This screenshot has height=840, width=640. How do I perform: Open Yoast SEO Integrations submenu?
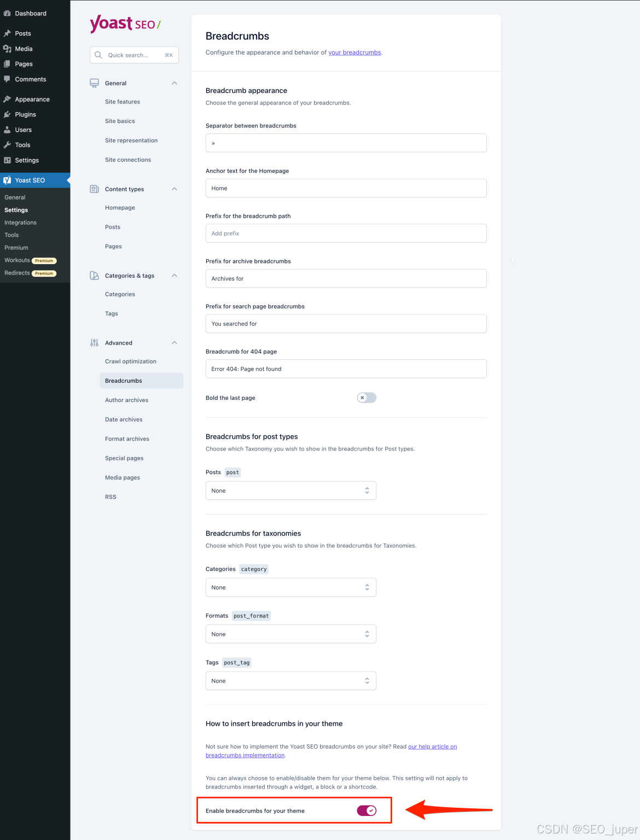tap(20, 223)
